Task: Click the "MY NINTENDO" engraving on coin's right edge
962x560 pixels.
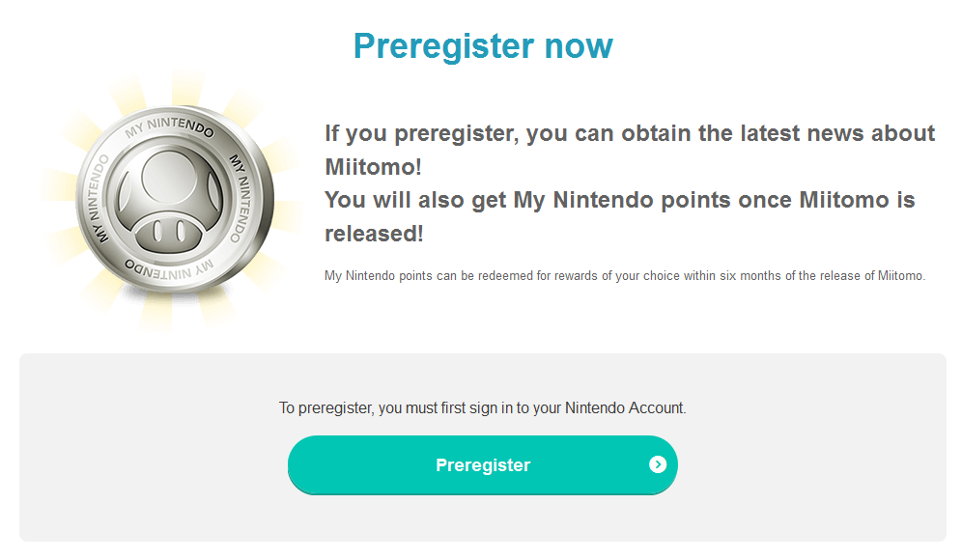Action: click(x=240, y=199)
